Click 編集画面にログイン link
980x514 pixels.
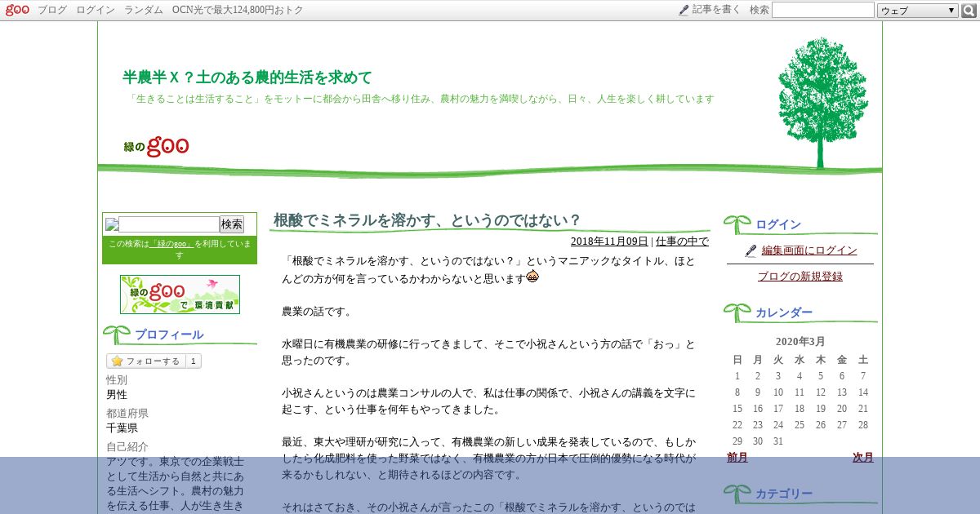tap(809, 250)
